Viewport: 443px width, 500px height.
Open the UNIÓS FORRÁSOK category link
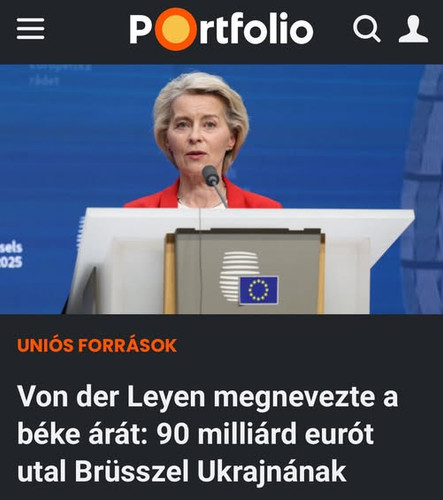pyautogui.click(x=97, y=345)
